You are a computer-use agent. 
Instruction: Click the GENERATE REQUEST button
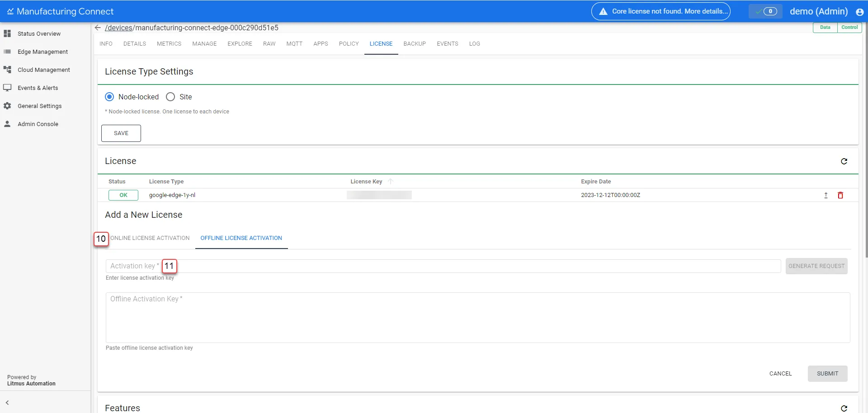(816, 266)
